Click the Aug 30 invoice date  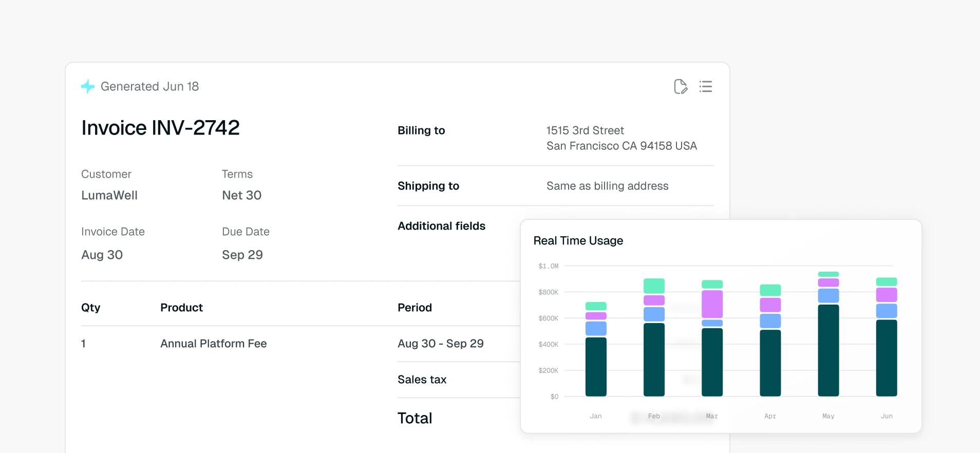(x=102, y=255)
